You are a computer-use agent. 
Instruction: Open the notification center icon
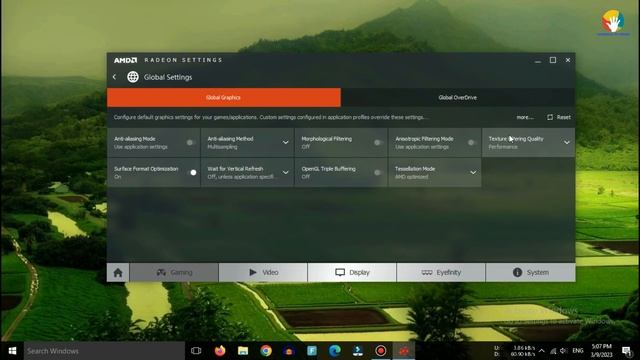click(x=627, y=351)
